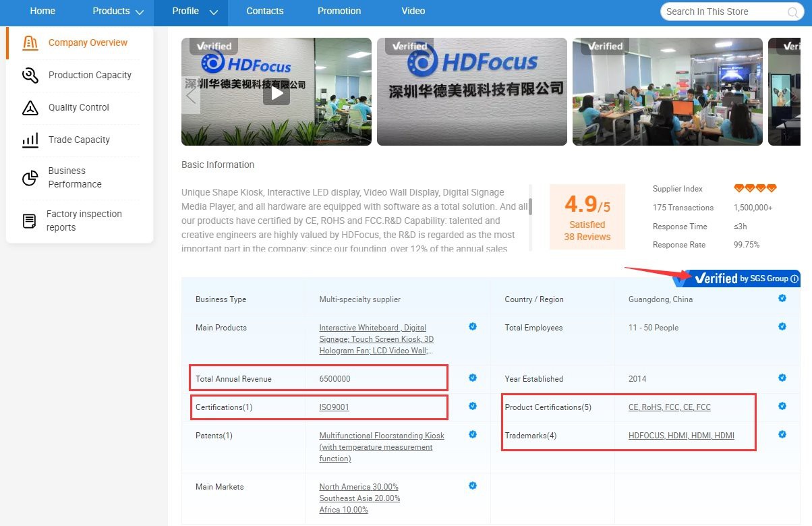Image resolution: width=812 pixels, height=526 pixels.
Task: Click the verified checkmark next to Main Products
Action: click(473, 326)
